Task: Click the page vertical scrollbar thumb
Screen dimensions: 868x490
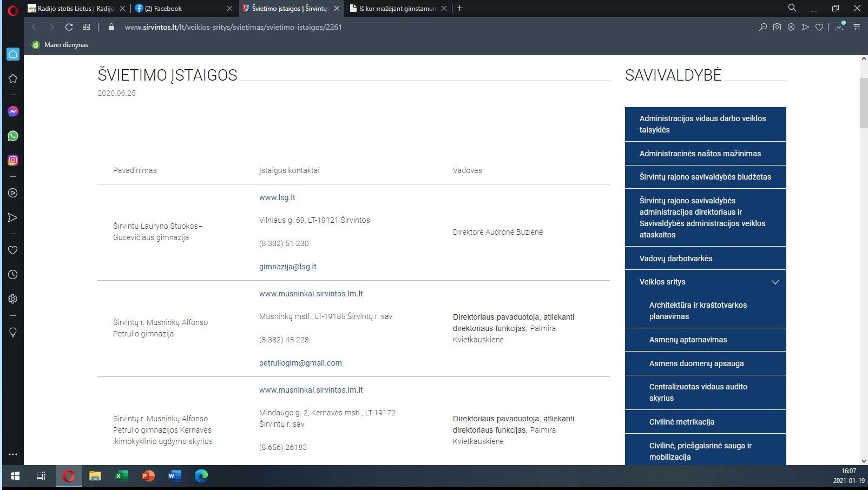Action: click(x=864, y=103)
